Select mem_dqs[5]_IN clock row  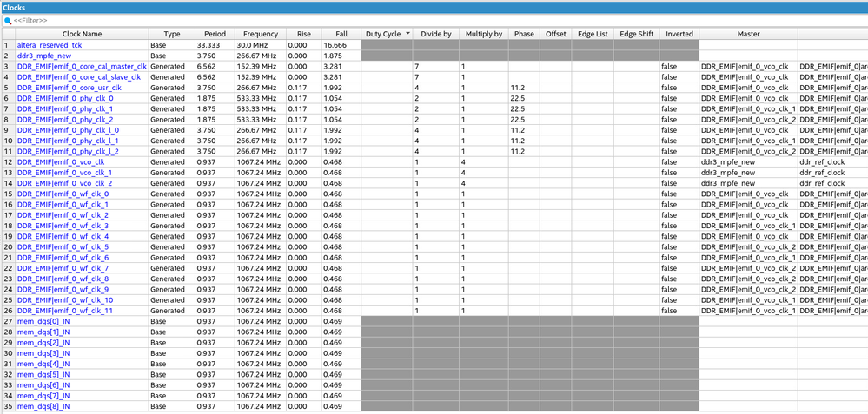point(43,374)
